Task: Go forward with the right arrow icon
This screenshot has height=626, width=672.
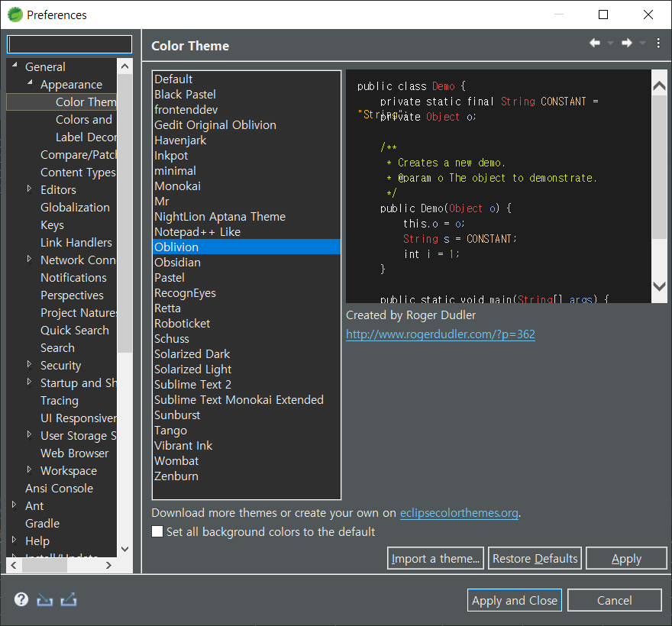Action: click(x=627, y=43)
